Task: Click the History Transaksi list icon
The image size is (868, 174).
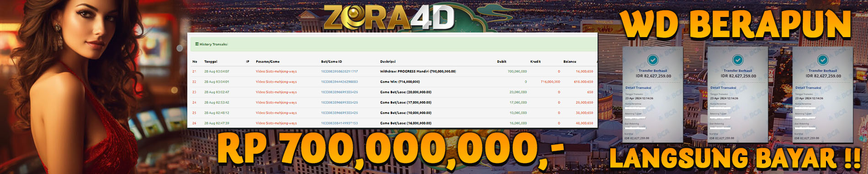Action: [x=197, y=44]
